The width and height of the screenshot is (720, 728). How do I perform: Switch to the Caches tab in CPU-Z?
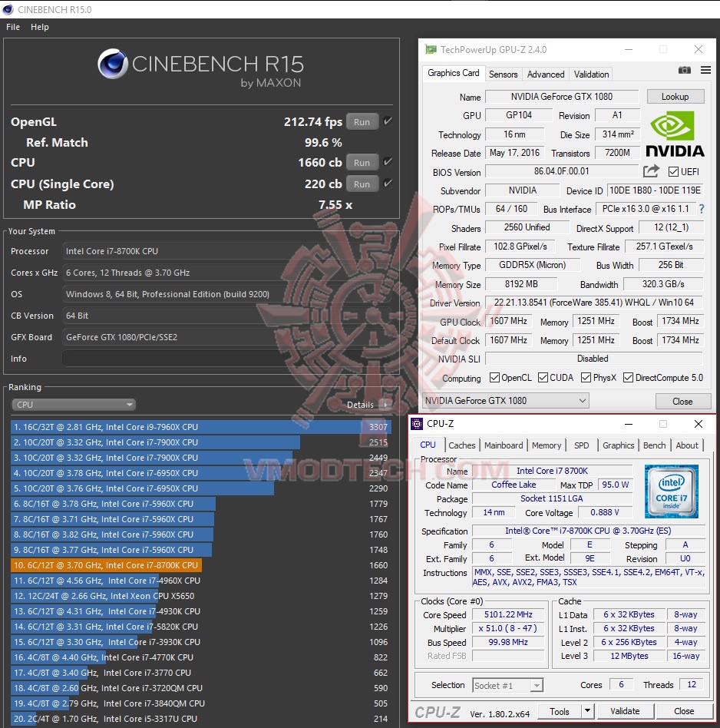tap(461, 445)
